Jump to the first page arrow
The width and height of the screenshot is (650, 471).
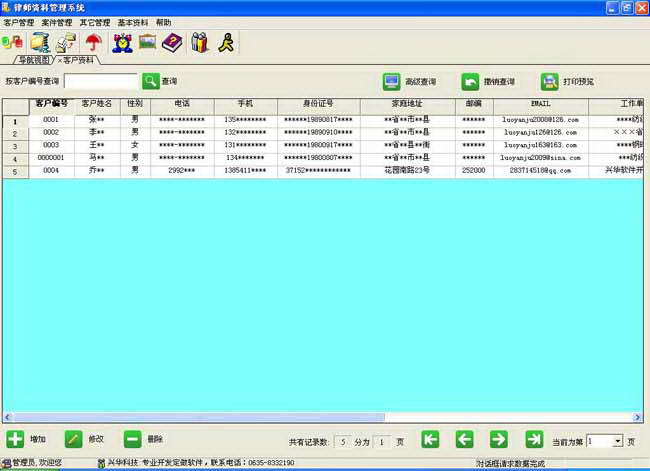point(430,439)
